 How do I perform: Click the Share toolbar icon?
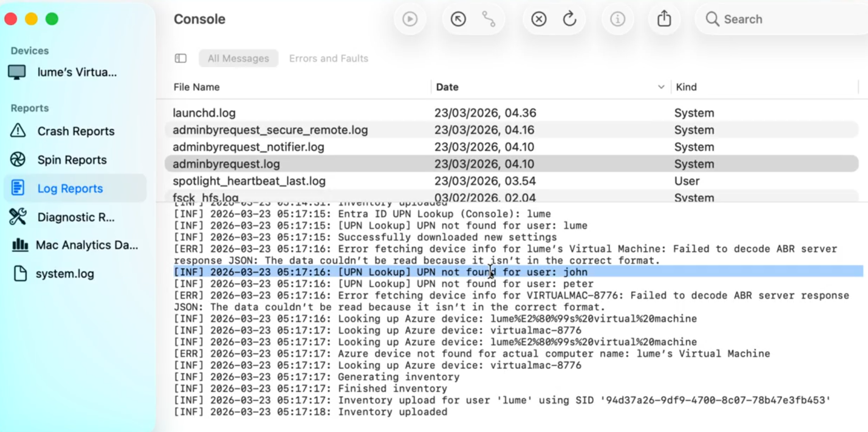(664, 18)
